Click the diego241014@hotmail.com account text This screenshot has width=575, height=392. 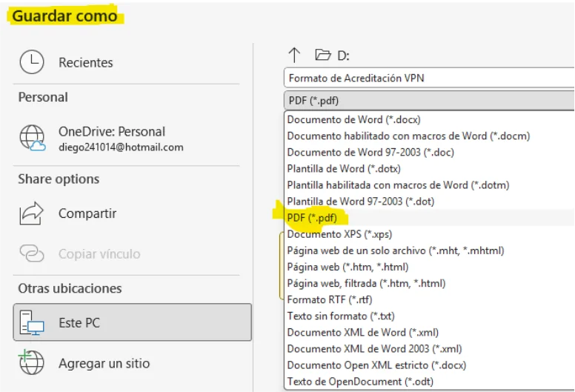coord(121,147)
